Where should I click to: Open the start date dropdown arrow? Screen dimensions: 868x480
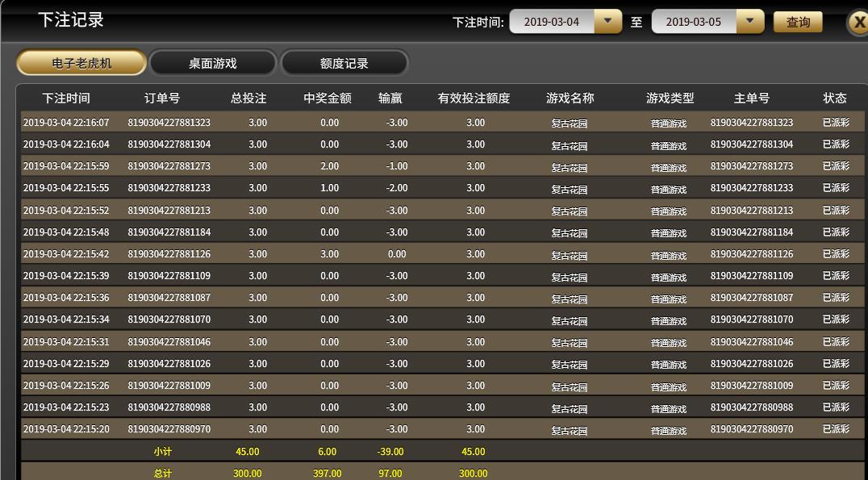point(607,21)
